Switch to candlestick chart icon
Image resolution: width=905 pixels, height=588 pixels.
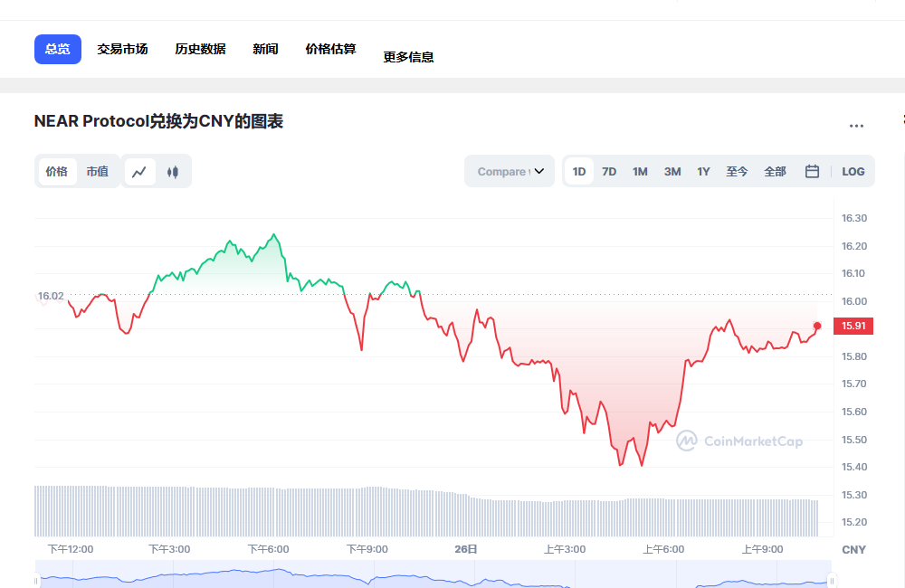(x=173, y=172)
